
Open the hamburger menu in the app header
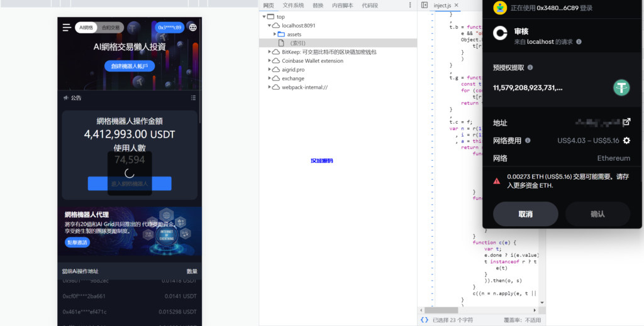[67, 28]
